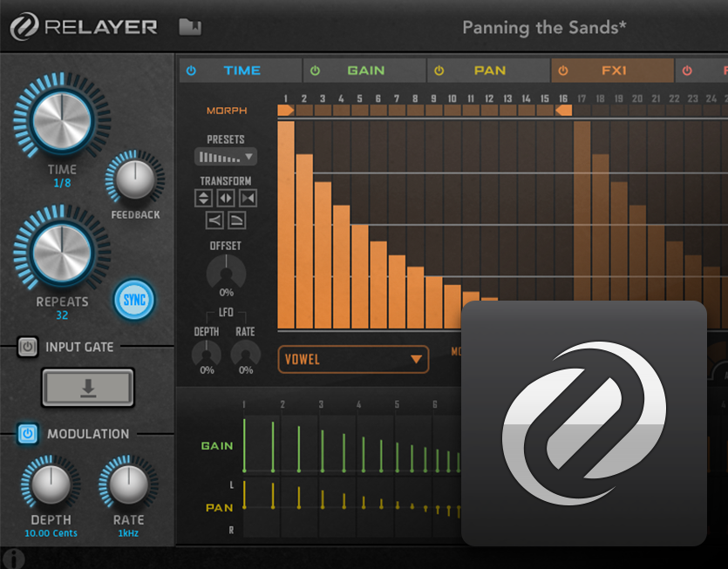Screen dimensions: 728x569
Task: Click the "32" value under the REPEATS knob
Action: 62,315
